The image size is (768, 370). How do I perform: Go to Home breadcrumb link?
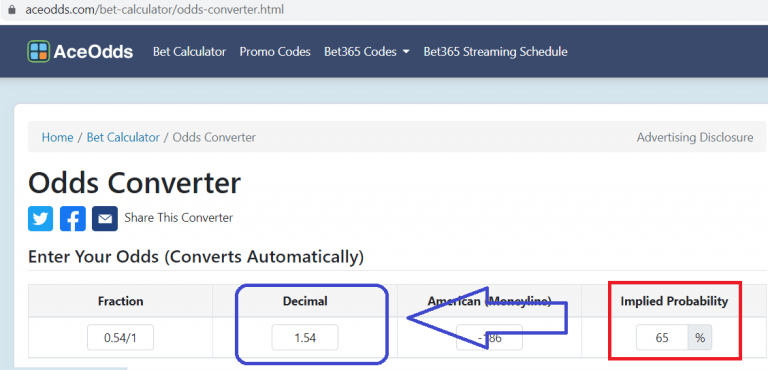click(57, 137)
